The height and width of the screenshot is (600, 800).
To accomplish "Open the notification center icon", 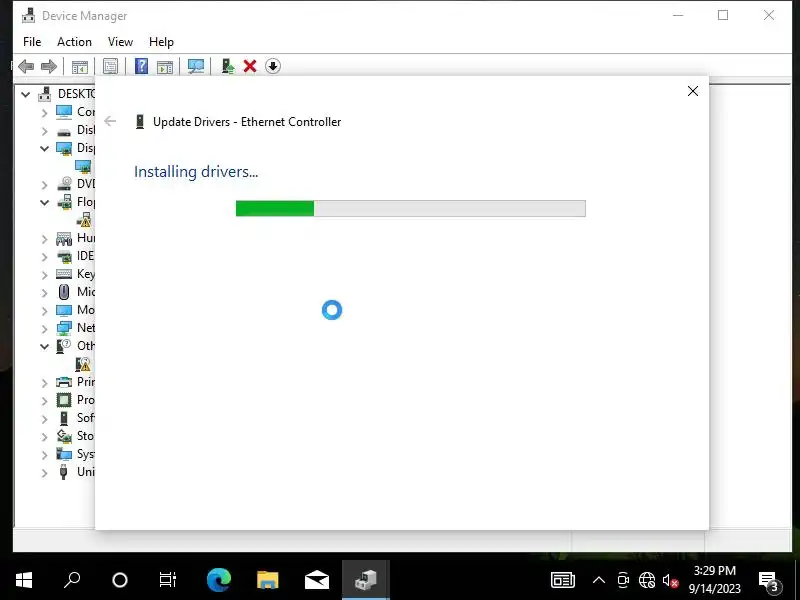I will tap(768, 580).
